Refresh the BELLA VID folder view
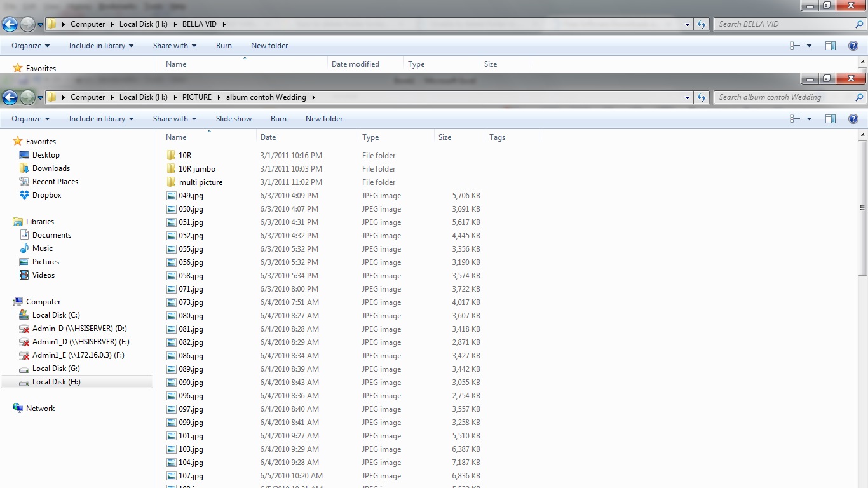Screen dimensions: 868x488 coord(702,24)
